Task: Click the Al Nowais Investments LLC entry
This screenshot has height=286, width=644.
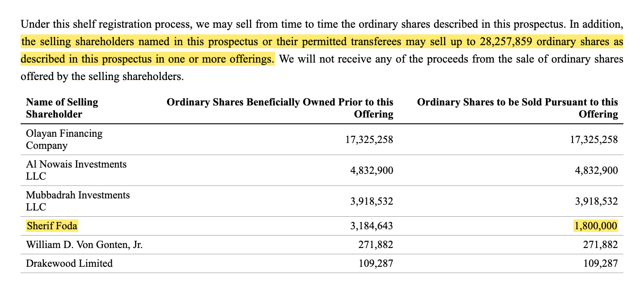Action: click(76, 170)
